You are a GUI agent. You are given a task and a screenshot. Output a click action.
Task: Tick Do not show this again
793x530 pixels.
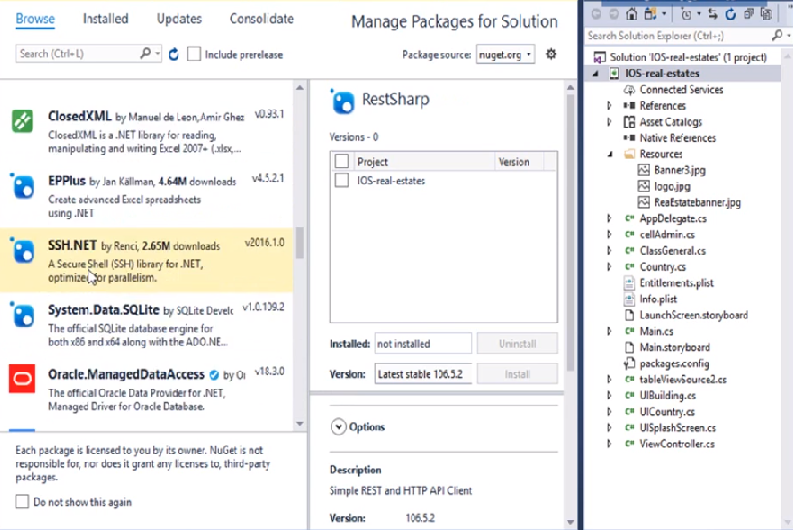point(22,502)
